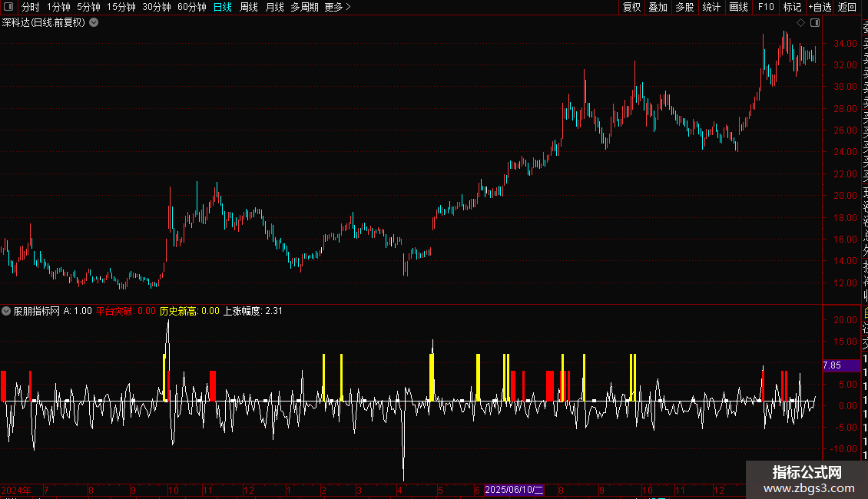The height and width of the screenshot is (499, 868).
Task: Click the 深科达(日线,前复权) chart title text
Action: coord(43,23)
